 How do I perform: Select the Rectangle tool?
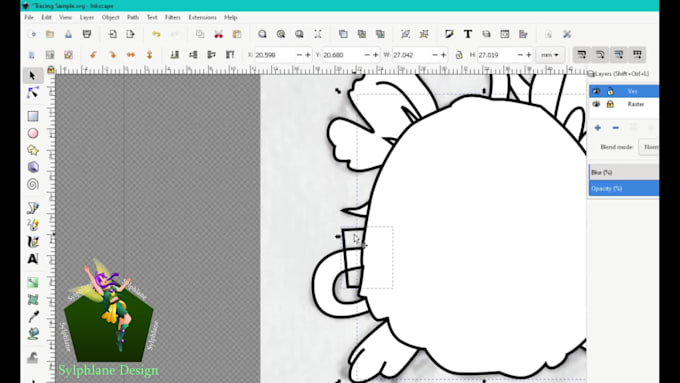pyautogui.click(x=33, y=116)
